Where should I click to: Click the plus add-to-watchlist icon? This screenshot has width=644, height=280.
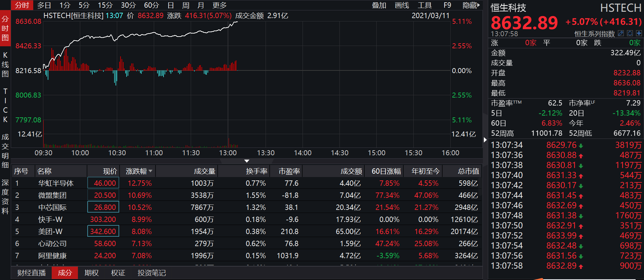click(639, 33)
